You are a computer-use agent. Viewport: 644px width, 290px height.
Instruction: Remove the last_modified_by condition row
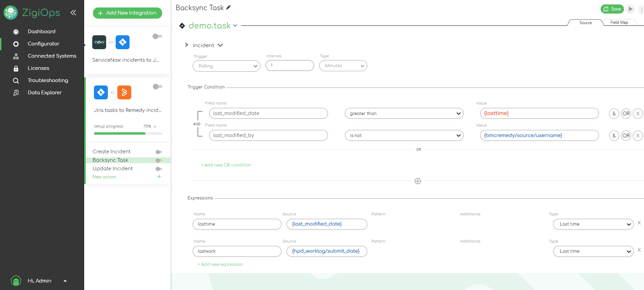[x=638, y=136]
